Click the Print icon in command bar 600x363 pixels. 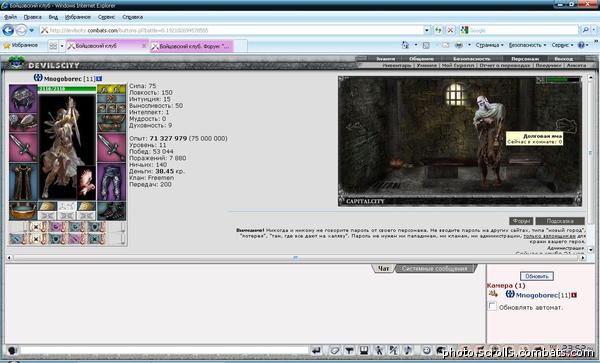tap(458, 45)
